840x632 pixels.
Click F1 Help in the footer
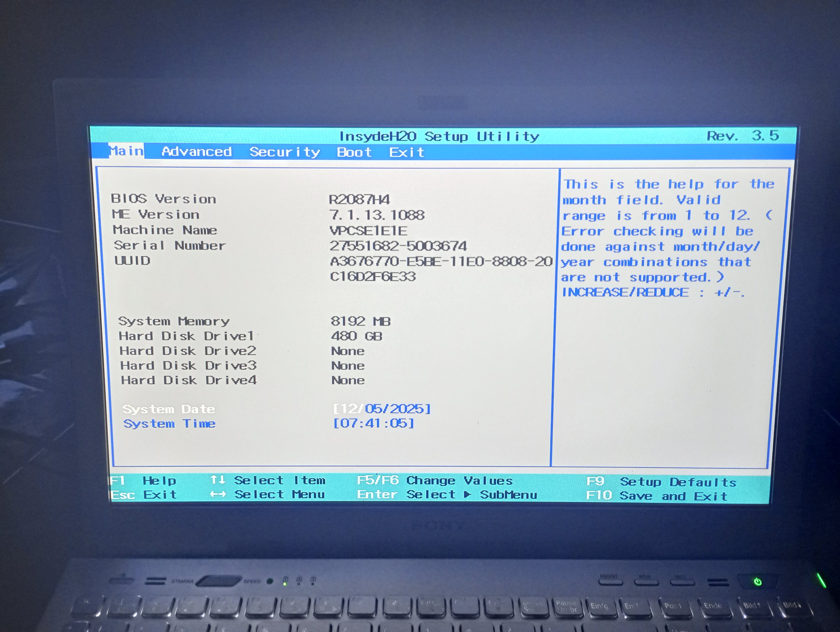tap(143, 481)
